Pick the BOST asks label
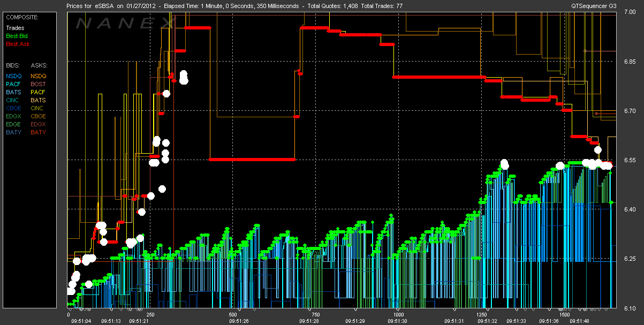Image resolution: width=644 pixels, height=325 pixels. pyautogui.click(x=39, y=84)
